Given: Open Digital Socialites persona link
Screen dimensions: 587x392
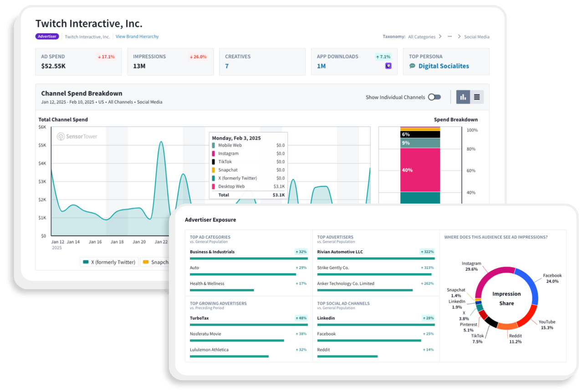Looking at the screenshot, I should coord(444,66).
